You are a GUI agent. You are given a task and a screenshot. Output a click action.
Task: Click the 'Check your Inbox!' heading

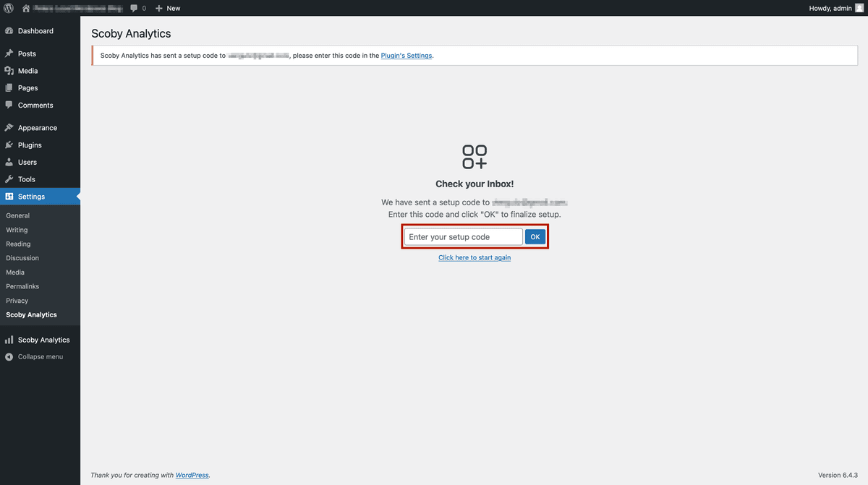tap(475, 184)
